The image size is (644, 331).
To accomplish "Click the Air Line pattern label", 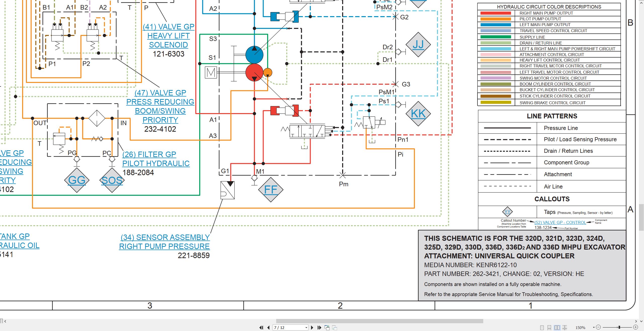I will click(553, 186).
